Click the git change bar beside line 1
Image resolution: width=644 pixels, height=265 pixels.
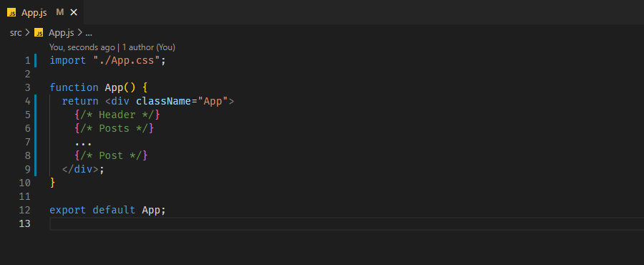[35, 60]
